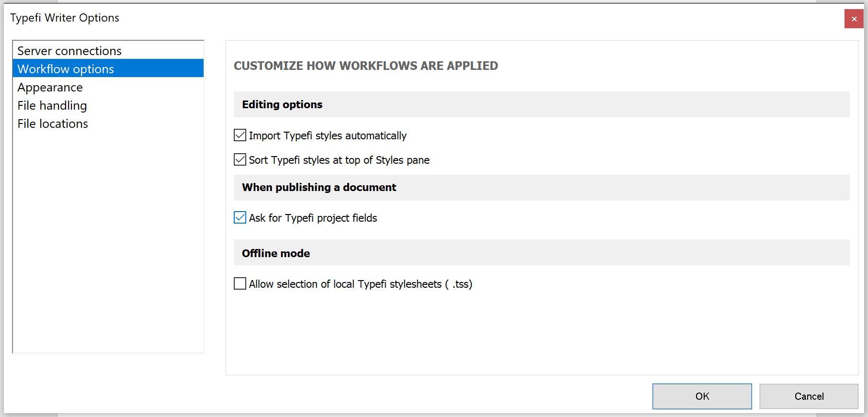Disable Ask for Typefi project fields
868x417 pixels.
[240, 218]
